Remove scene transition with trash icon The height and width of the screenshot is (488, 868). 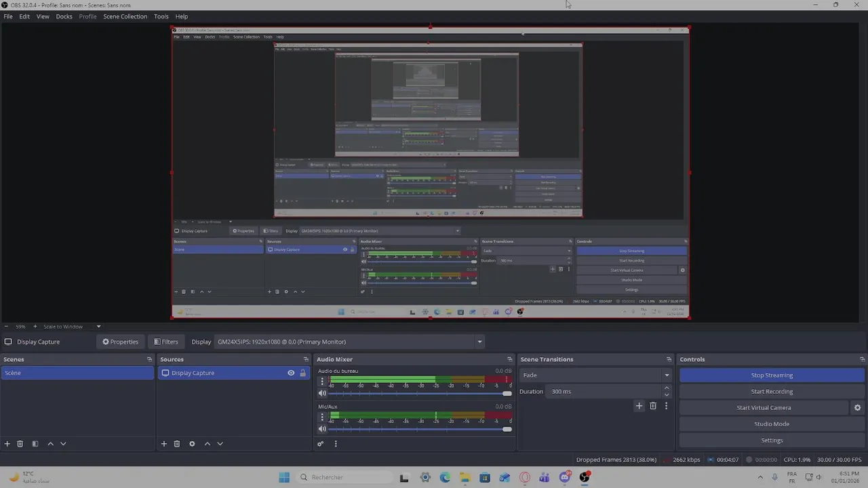(x=653, y=406)
